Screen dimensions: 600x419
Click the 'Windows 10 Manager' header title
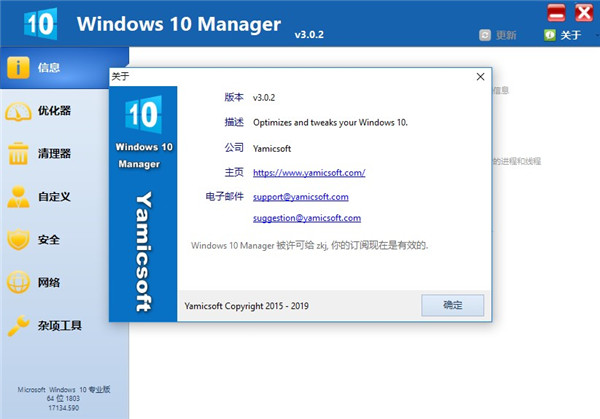click(x=179, y=24)
